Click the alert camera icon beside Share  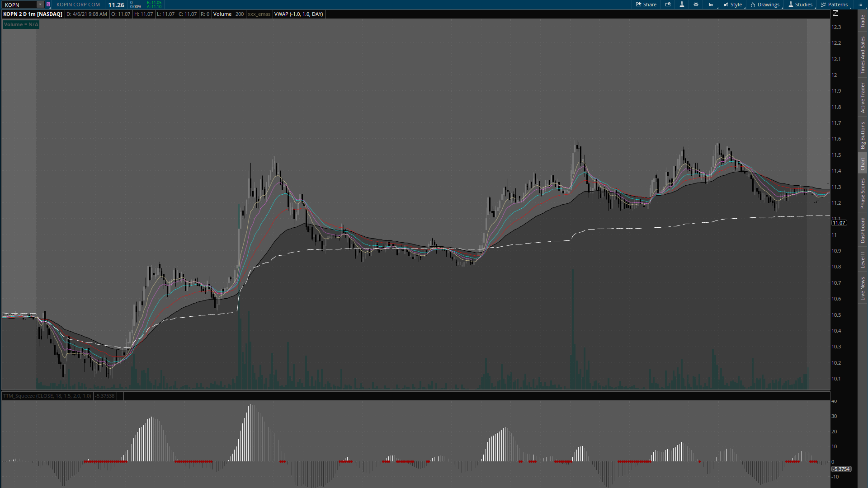click(x=668, y=5)
